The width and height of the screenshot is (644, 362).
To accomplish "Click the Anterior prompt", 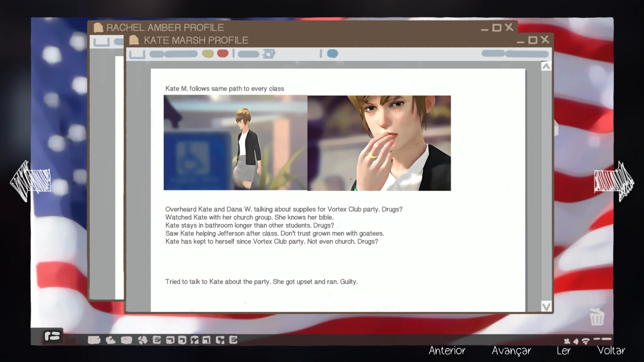I will [x=447, y=350].
